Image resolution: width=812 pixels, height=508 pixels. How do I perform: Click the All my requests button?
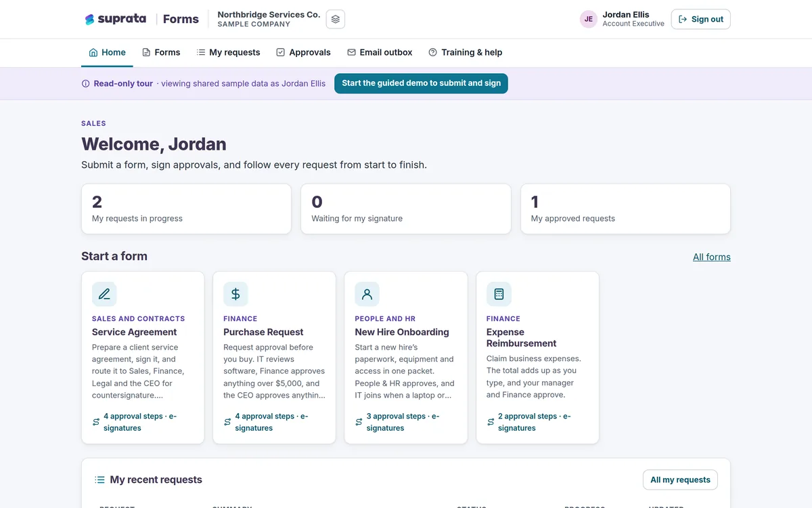pos(680,480)
